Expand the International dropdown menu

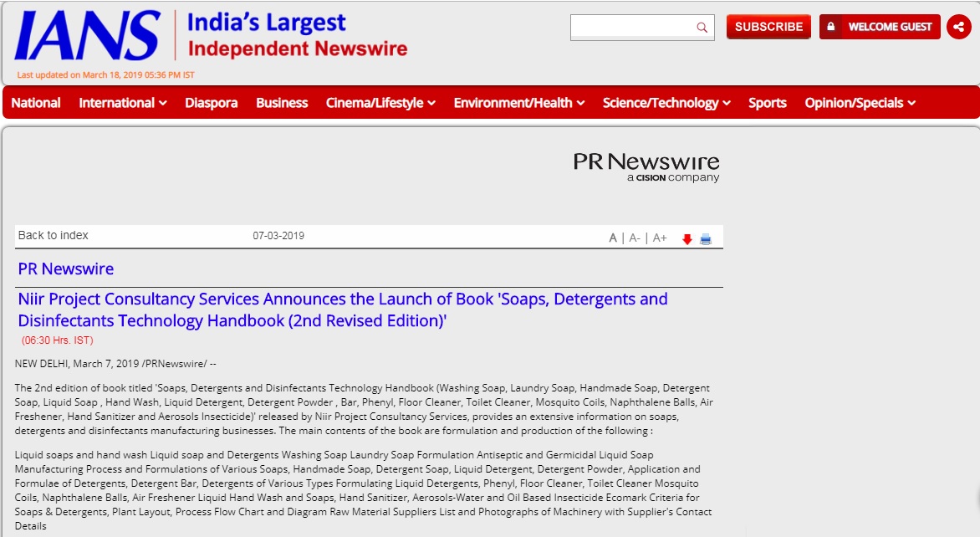[122, 103]
